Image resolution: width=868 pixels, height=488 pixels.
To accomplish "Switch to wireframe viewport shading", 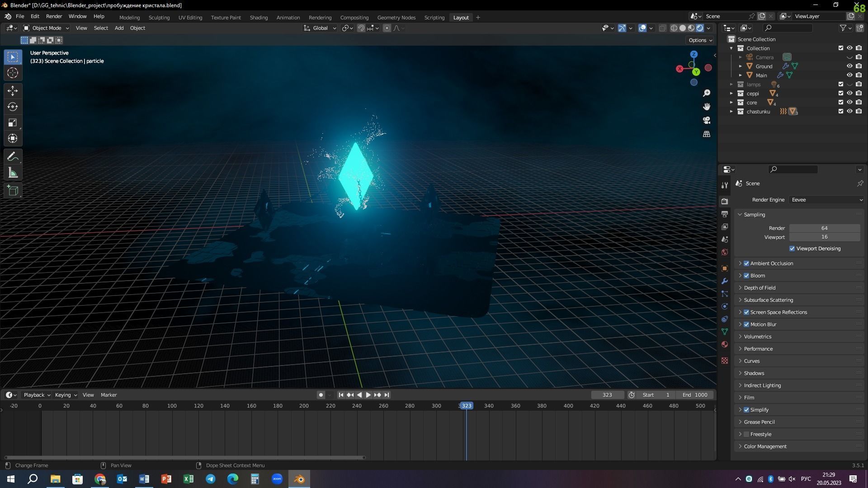I will coord(674,28).
